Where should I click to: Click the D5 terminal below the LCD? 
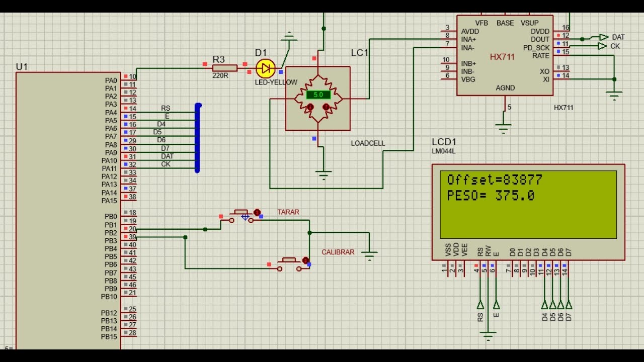552,305
